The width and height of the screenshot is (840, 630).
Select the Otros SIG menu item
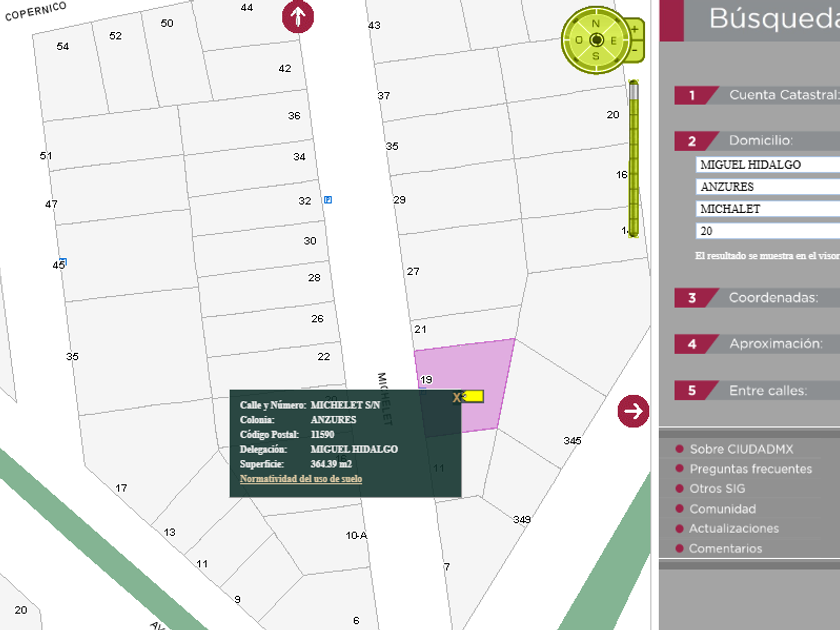click(717, 489)
